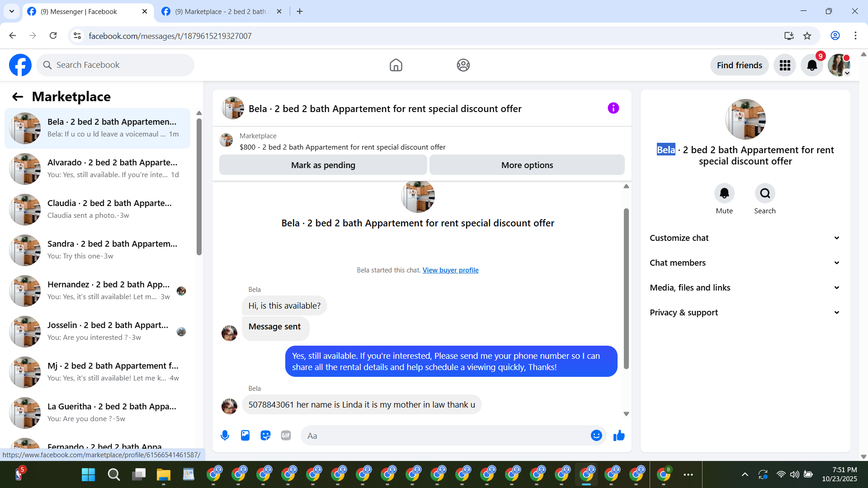Viewport: 868px width, 488px height.
Task: Mute this conversation
Action: tap(724, 193)
